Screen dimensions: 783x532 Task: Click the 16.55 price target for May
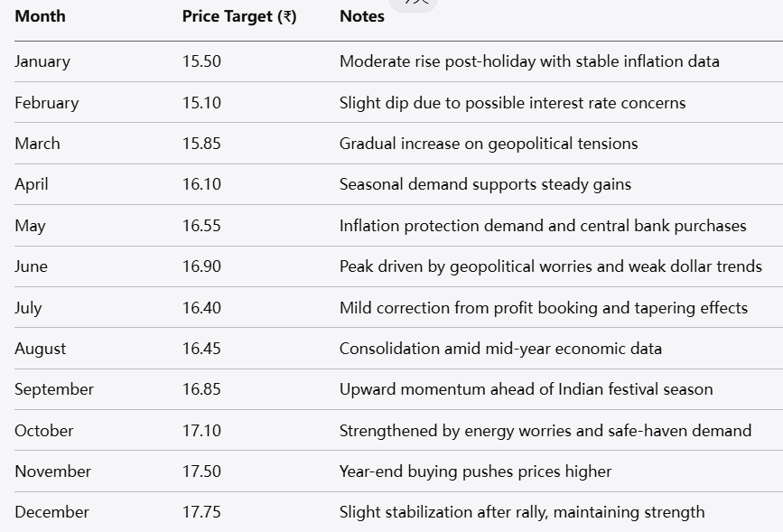201,226
